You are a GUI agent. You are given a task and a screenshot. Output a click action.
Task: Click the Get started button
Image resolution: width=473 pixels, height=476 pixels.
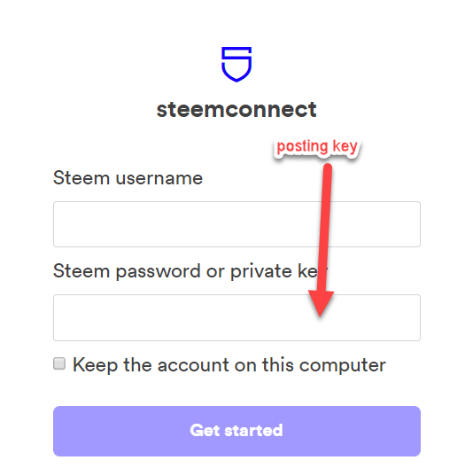coord(237,431)
